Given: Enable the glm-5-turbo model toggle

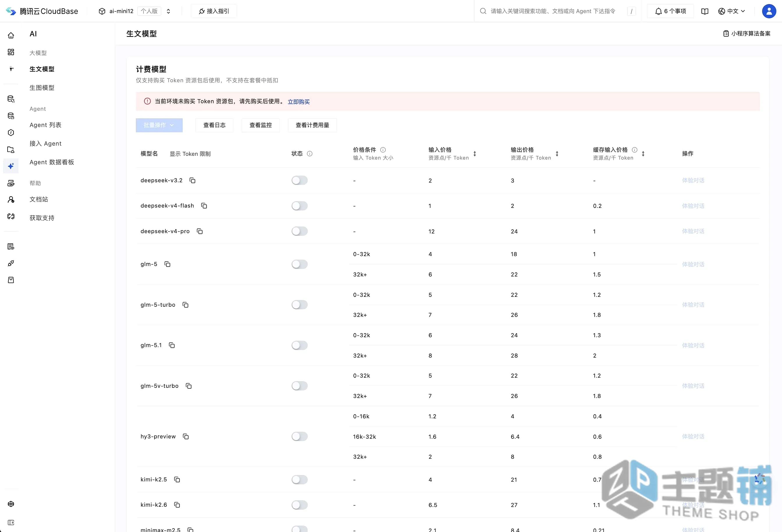Looking at the screenshot, I should point(299,305).
